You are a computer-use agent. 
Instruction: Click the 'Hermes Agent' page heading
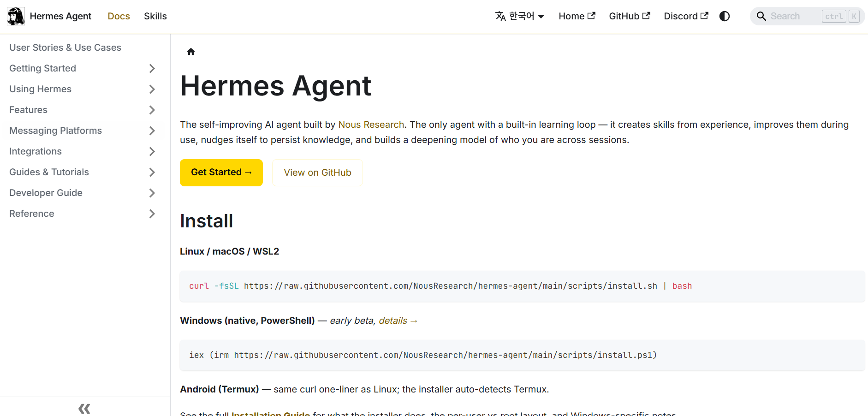(x=276, y=86)
